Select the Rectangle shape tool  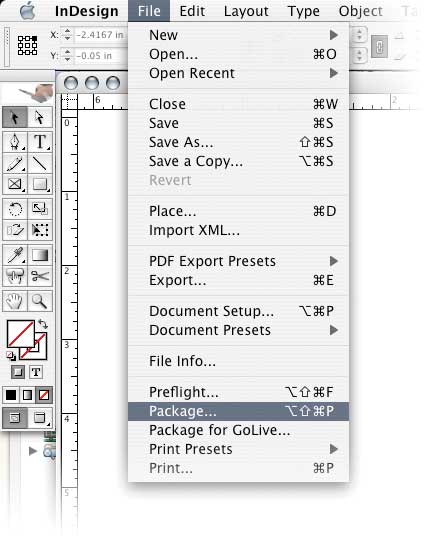click(x=40, y=184)
